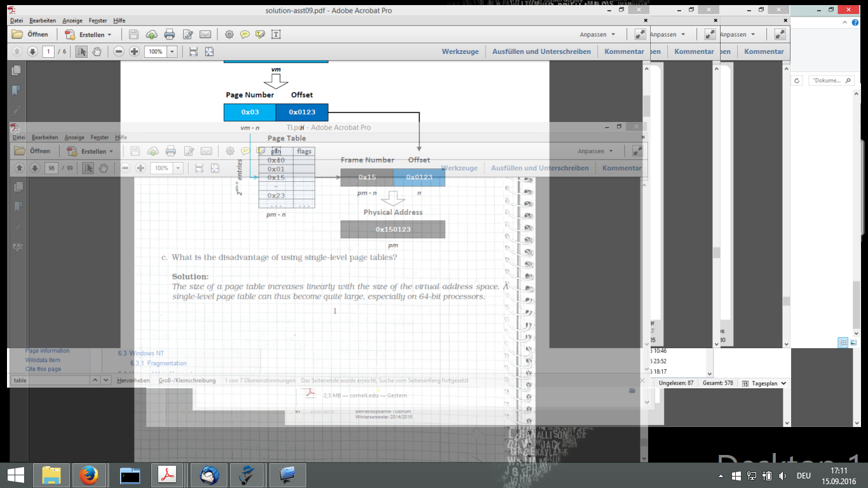Open the Werkzeuge panel
Viewport: 868px width, 488px height.
[x=460, y=51]
